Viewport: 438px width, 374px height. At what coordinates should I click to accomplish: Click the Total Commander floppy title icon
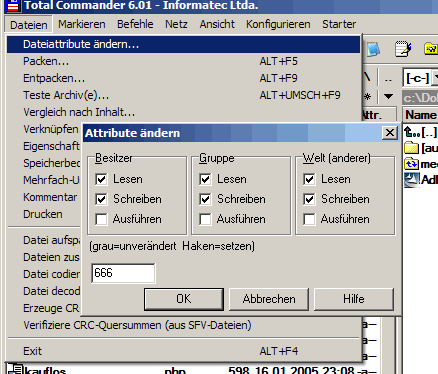[13, 6]
